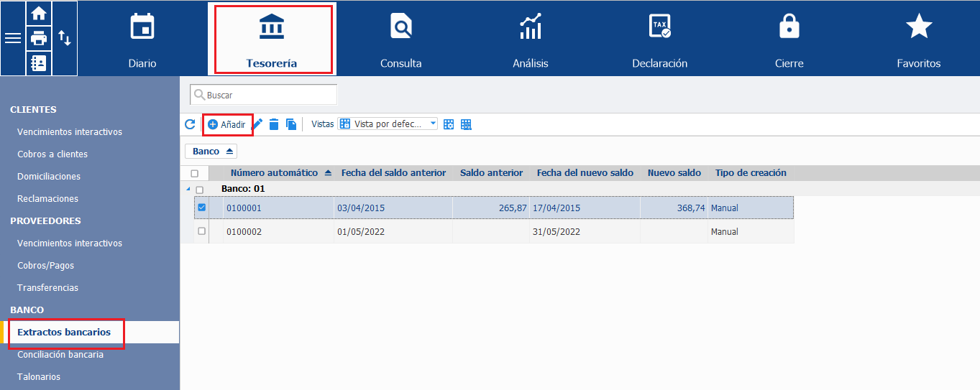Open the Vistas view dropdown
Screen dimensions: 980x390
(x=388, y=124)
